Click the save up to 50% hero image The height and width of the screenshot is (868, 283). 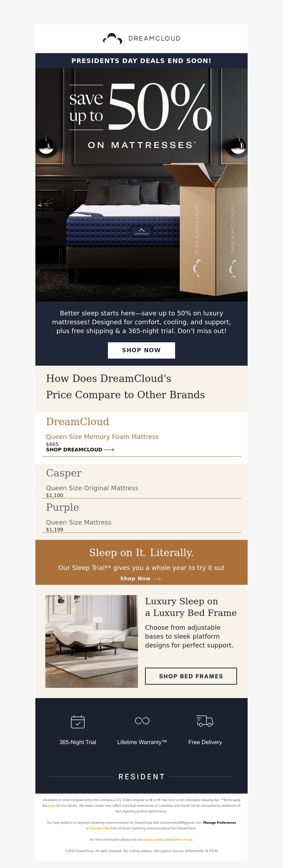click(x=141, y=185)
